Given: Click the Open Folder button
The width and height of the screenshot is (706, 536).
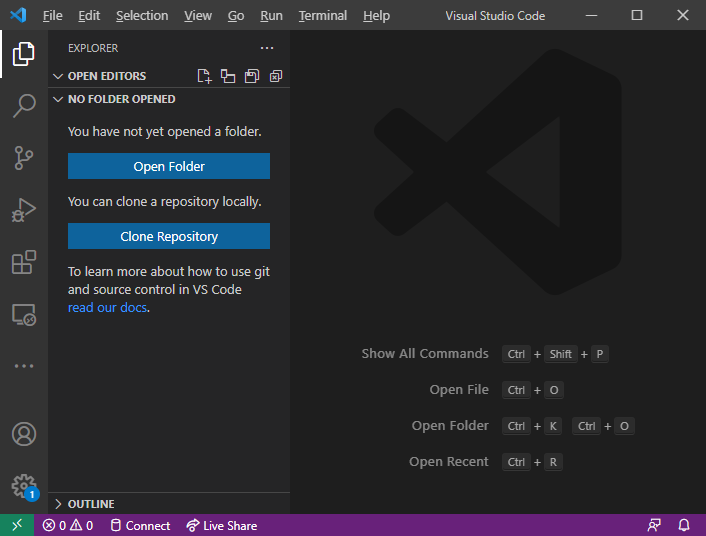Looking at the screenshot, I should [169, 166].
